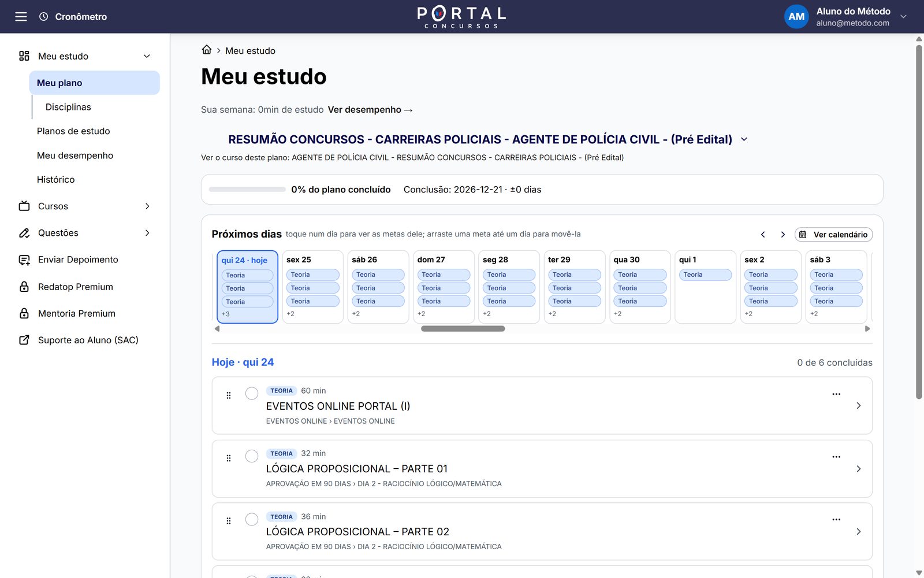Collapse the Meu estudo sidebar section
Screen dimensions: 924x578
click(x=147, y=56)
